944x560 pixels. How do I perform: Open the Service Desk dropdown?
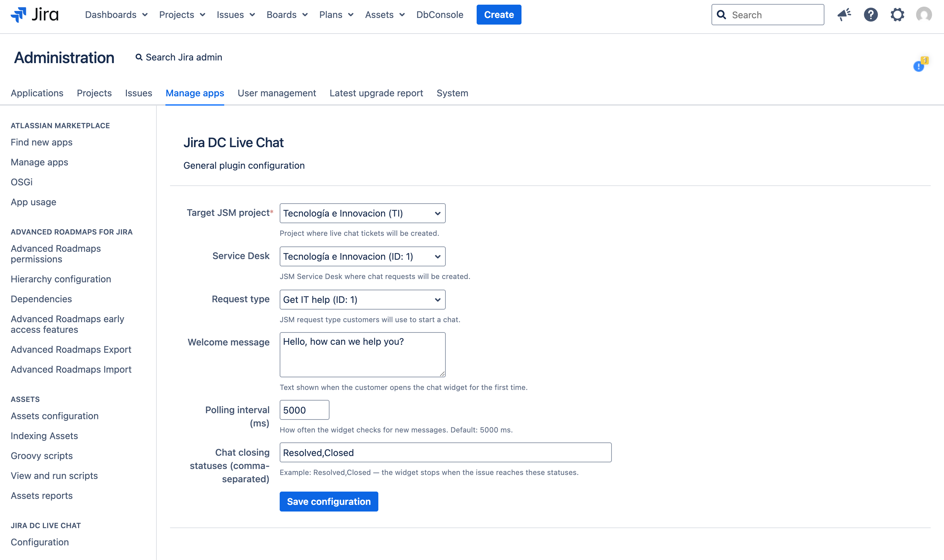362,257
